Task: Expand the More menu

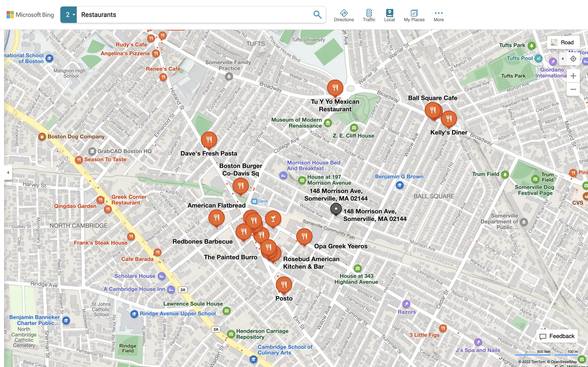Action: point(438,15)
